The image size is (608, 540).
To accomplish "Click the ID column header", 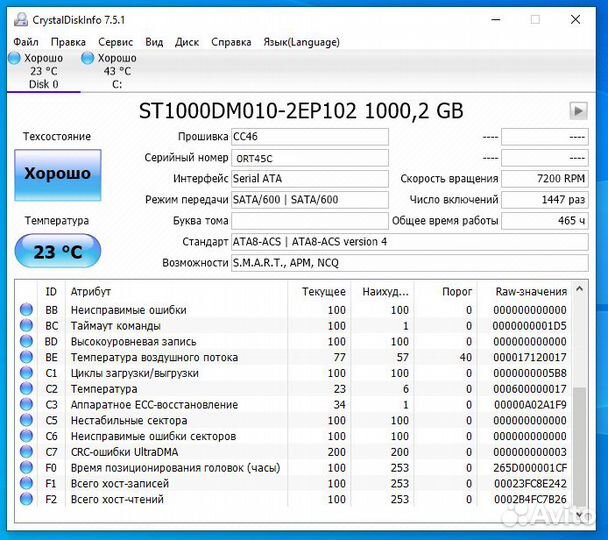I will pyautogui.click(x=51, y=292).
